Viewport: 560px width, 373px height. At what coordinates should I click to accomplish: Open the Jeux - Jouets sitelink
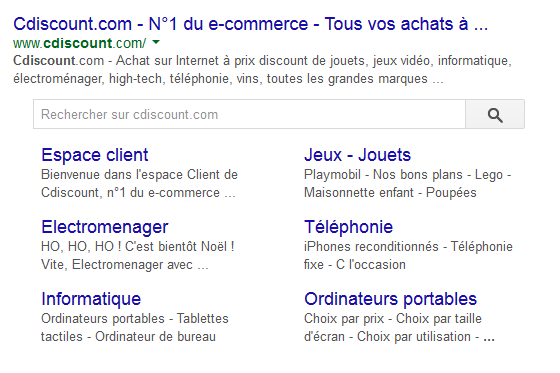[x=358, y=155]
